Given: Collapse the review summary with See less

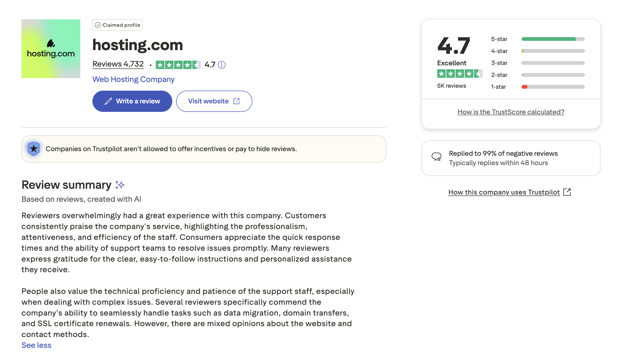Looking at the screenshot, I should (36, 345).
